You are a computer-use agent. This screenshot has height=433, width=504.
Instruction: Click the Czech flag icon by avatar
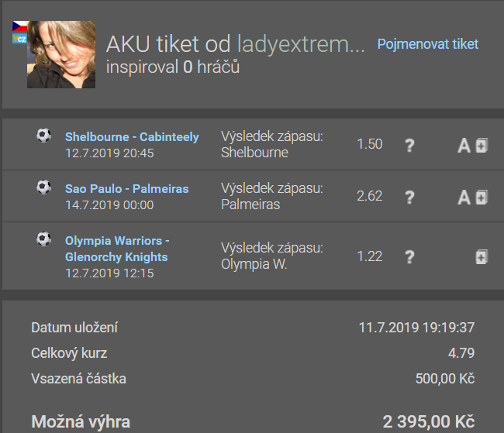(x=19, y=26)
